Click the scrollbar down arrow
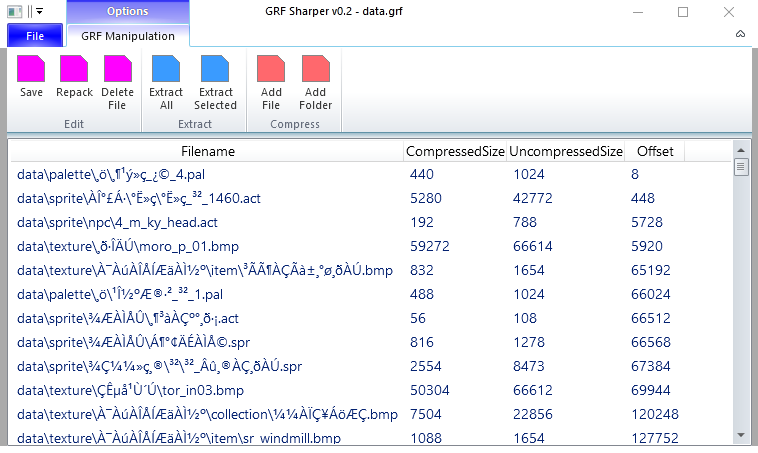Screen dimensions: 758x453 741,436
